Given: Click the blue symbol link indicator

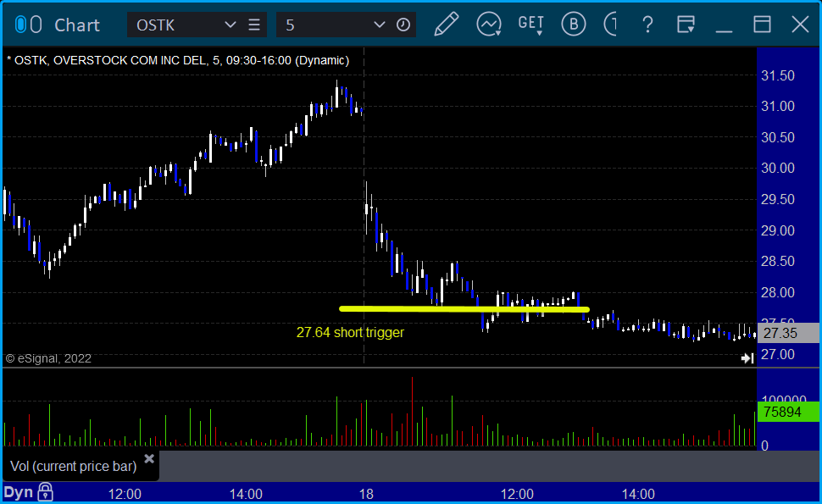Looking at the screenshot, I should (x=20, y=25).
